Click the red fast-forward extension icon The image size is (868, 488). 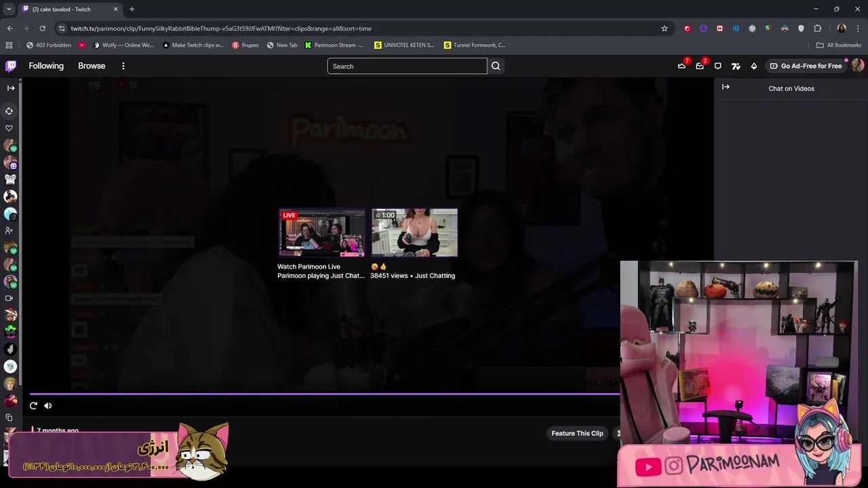[x=719, y=28]
